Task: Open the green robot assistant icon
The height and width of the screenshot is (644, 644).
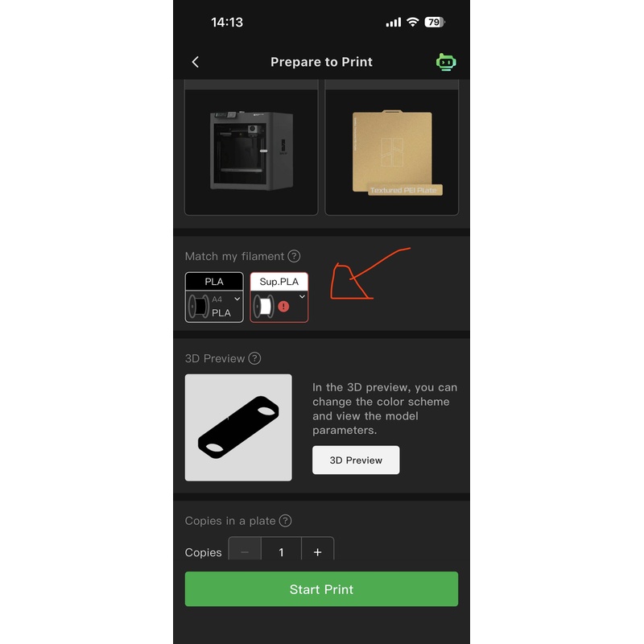Action: click(x=446, y=62)
